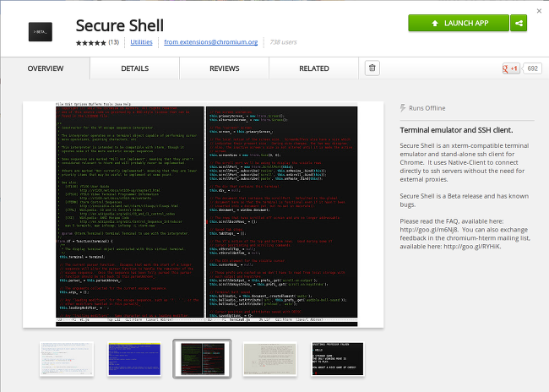549x392 pixels.
Task: Switch to the Overview tab
Action: click(46, 68)
